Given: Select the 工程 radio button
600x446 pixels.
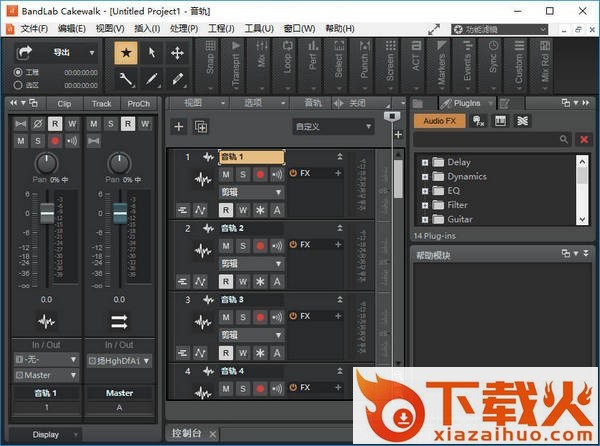Looking at the screenshot, I should point(18,72).
